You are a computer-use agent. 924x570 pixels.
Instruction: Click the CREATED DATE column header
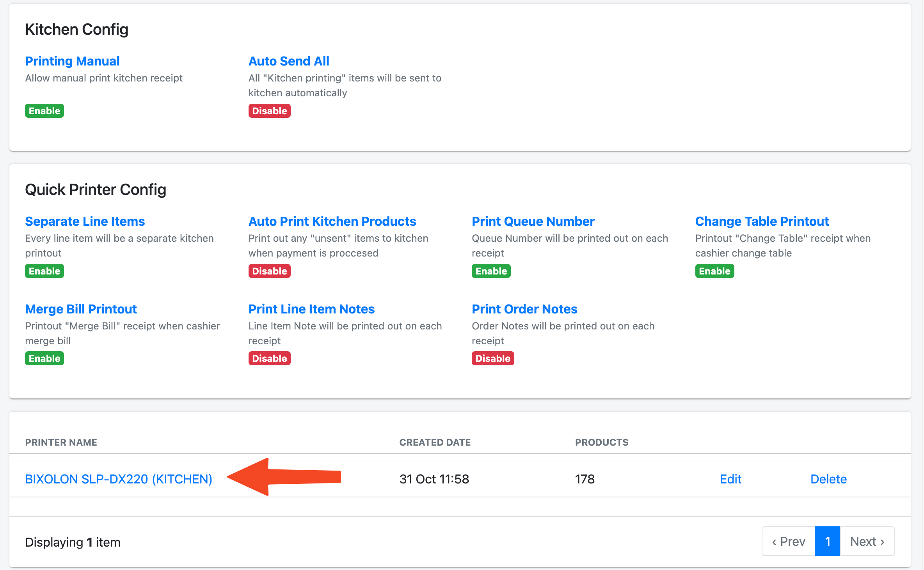[435, 442]
